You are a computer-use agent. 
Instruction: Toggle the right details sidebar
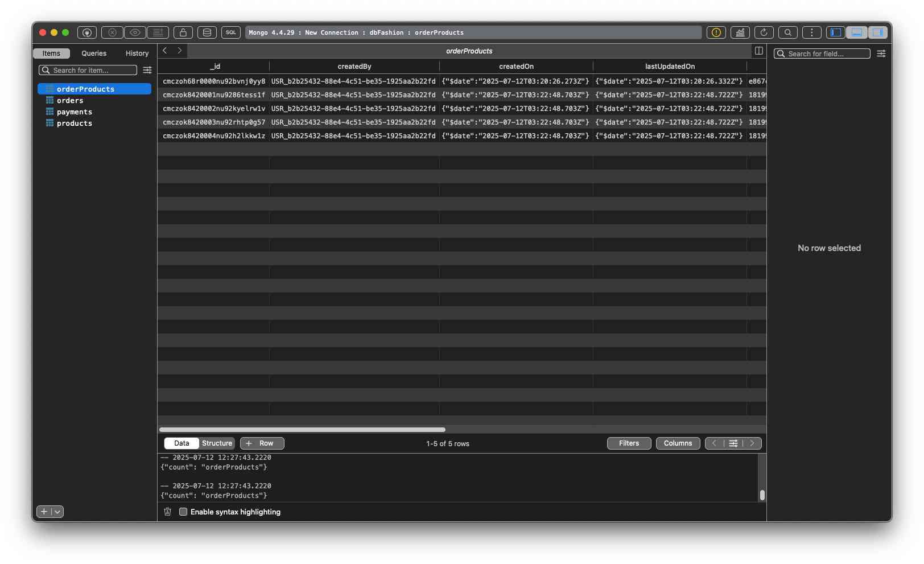click(x=877, y=32)
